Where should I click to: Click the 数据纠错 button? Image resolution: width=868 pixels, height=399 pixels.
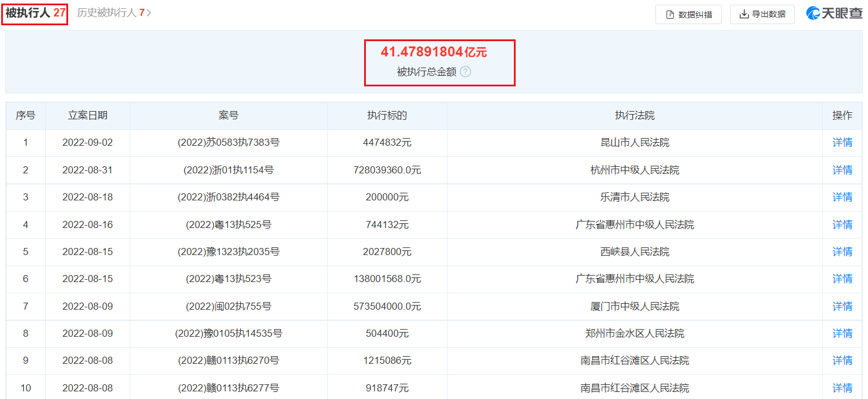tap(688, 15)
